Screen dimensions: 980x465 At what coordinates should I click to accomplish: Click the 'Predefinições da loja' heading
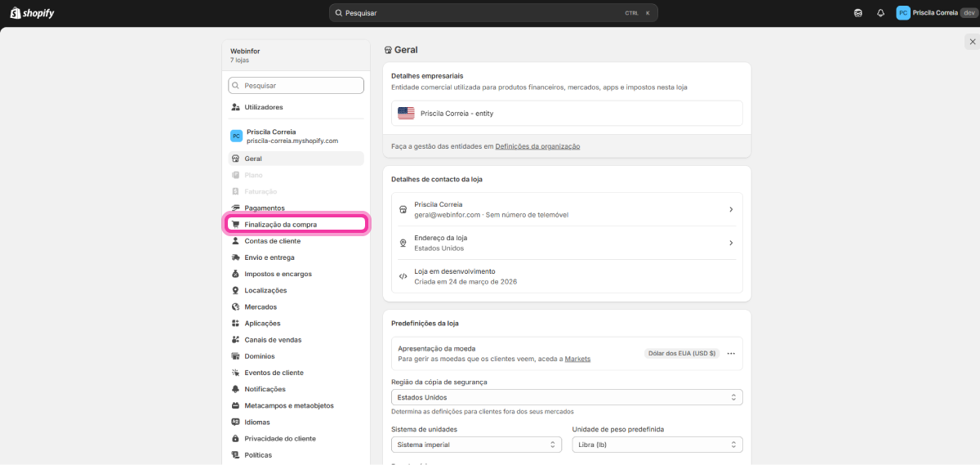[x=425, y=323]
